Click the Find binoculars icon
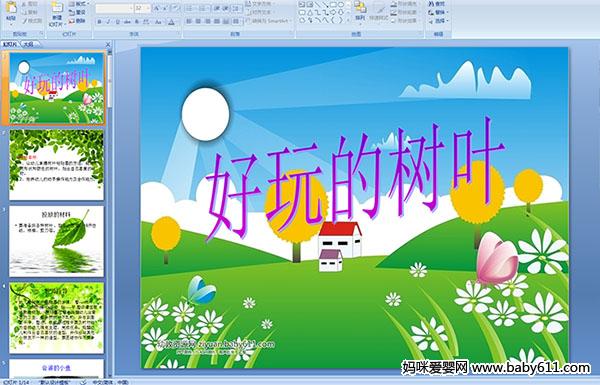Screen dimensions: 600x385 [x=431, y=4]
